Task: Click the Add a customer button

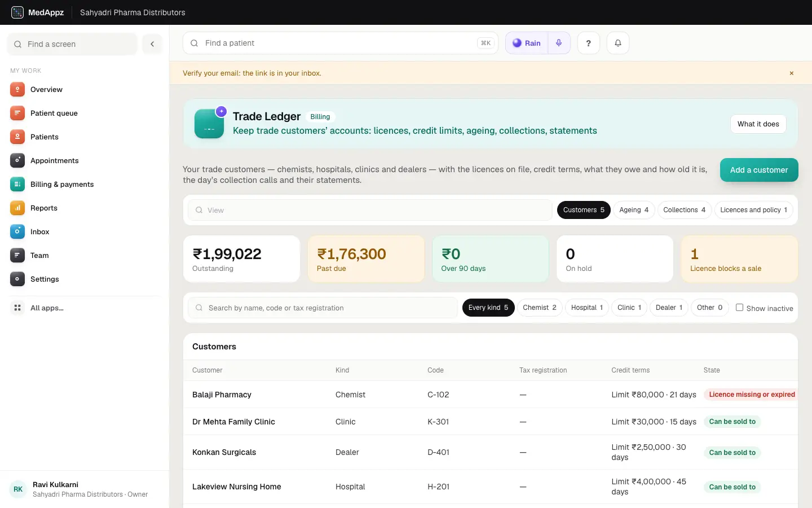Action: click(759, 170)
